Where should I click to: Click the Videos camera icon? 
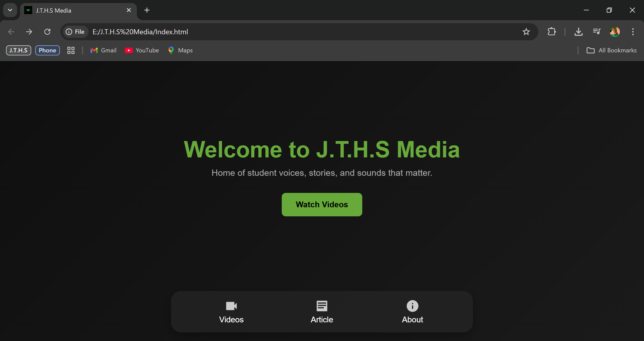(231, 306)
